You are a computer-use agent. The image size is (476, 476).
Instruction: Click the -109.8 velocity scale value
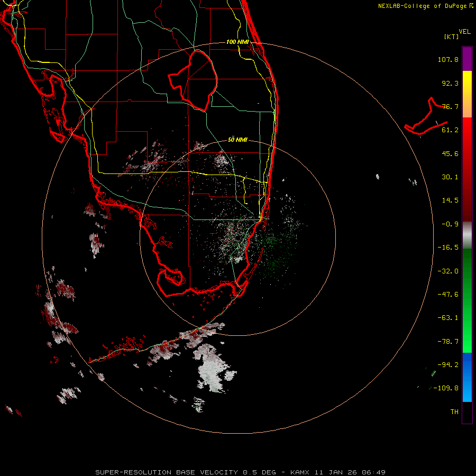pyautogui.click(x=446, y=388)
